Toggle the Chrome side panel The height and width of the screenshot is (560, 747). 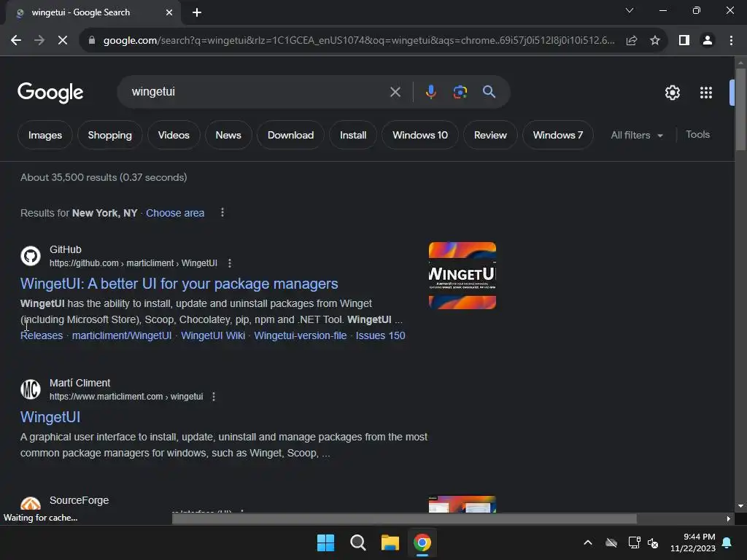pos(684,41)
